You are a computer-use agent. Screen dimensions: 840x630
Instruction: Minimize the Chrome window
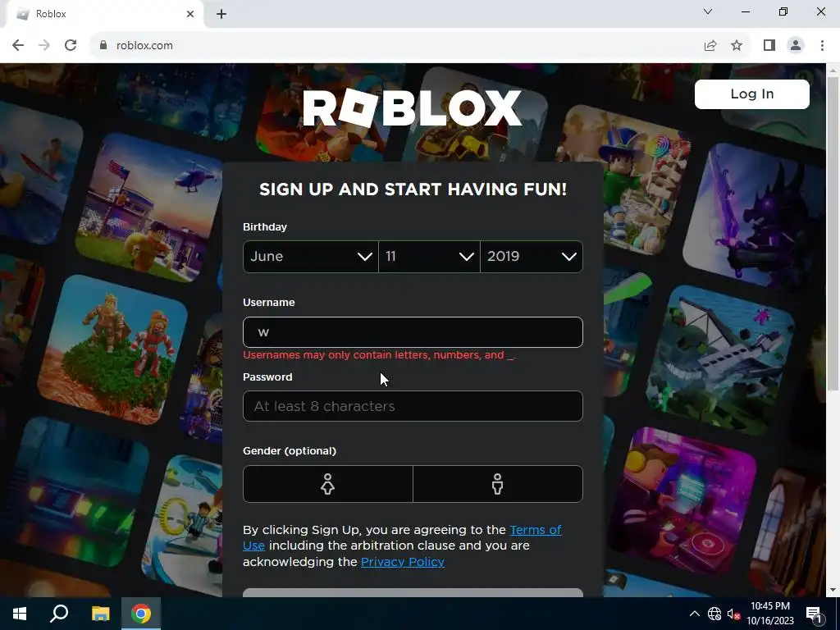746,11
